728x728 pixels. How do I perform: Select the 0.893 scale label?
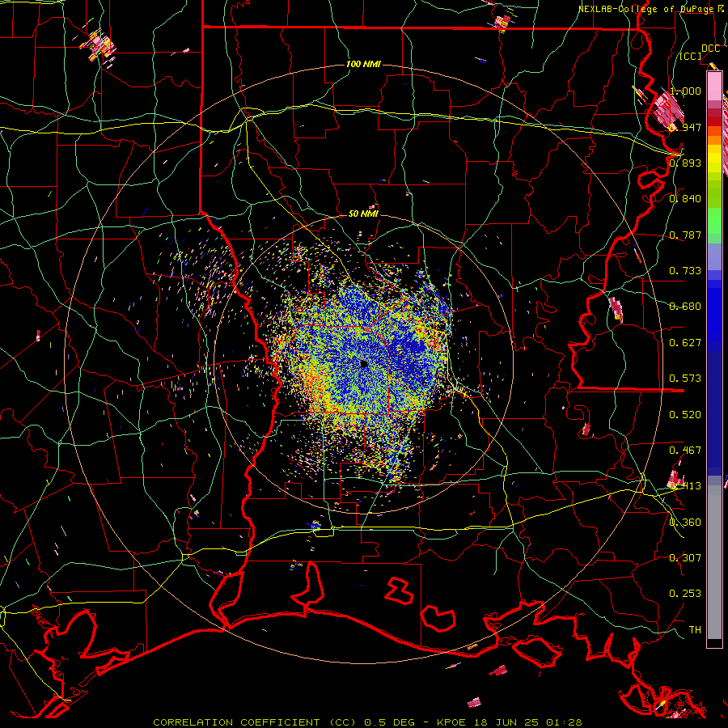tap(685, 163)
